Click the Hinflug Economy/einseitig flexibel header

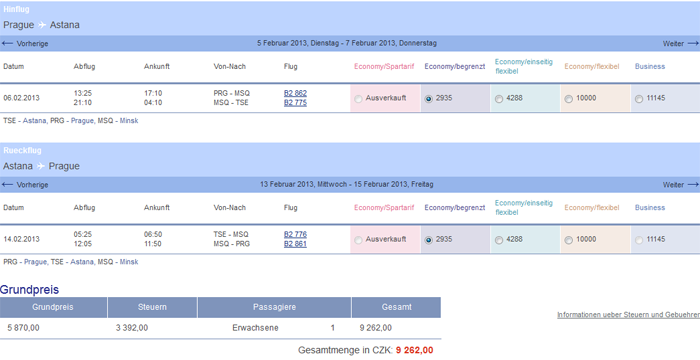(524, 67)
